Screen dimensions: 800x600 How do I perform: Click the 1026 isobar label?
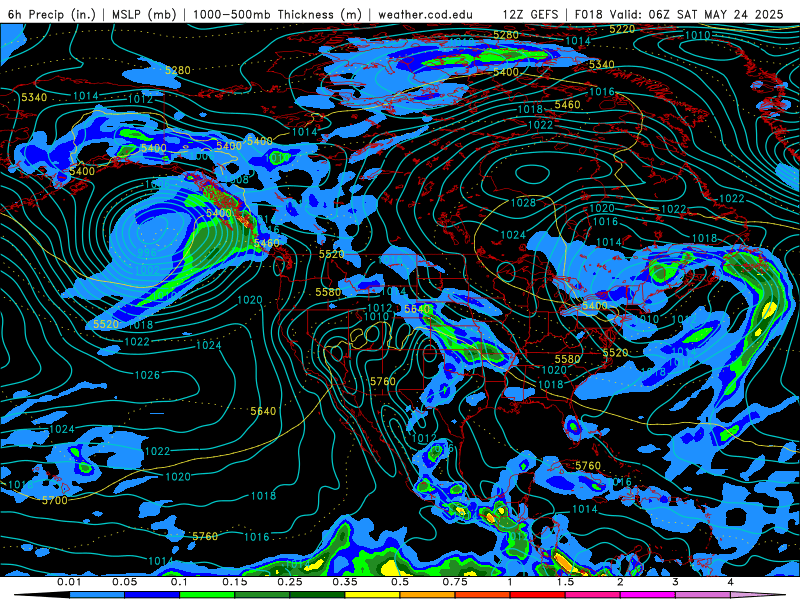[147, 375]
